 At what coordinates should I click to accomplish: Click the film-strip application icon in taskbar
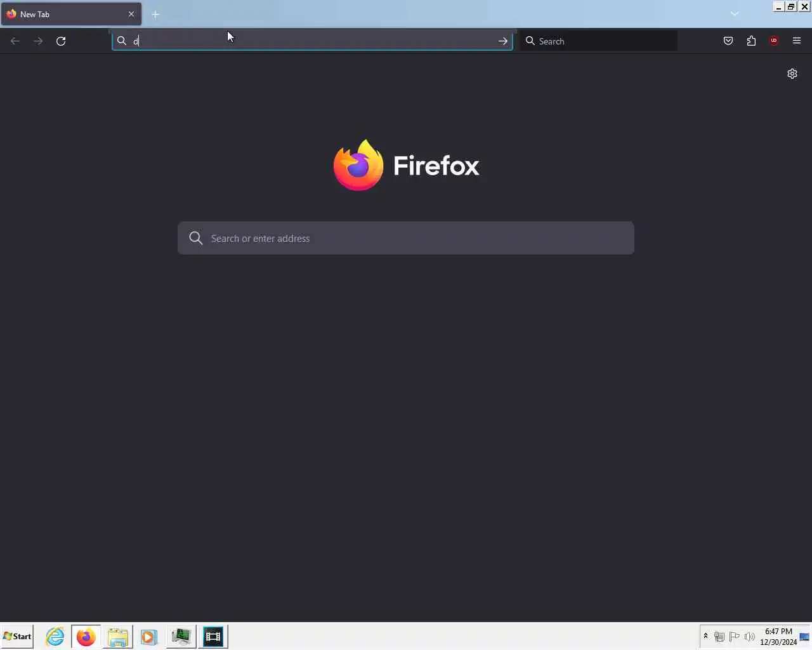(x=213, y=637)
